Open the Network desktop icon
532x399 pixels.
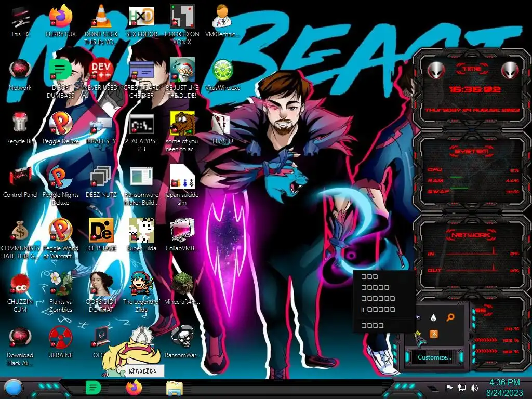point(20,75)
